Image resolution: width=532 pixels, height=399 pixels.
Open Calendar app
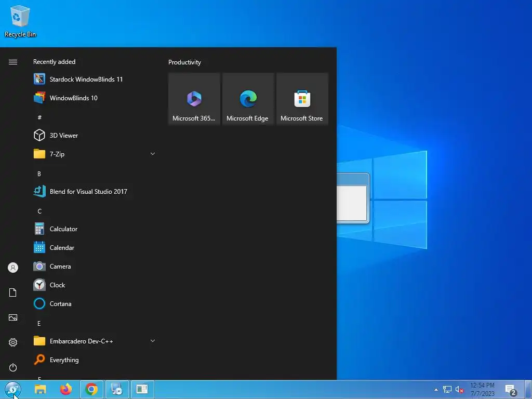pos(95,248)
